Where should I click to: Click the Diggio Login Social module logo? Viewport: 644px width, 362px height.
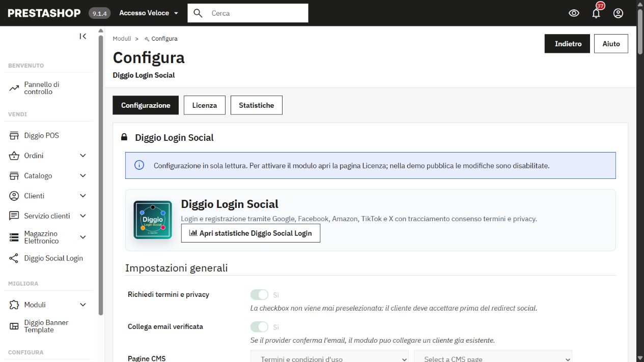pyautogui.click(x=153, y=220)
